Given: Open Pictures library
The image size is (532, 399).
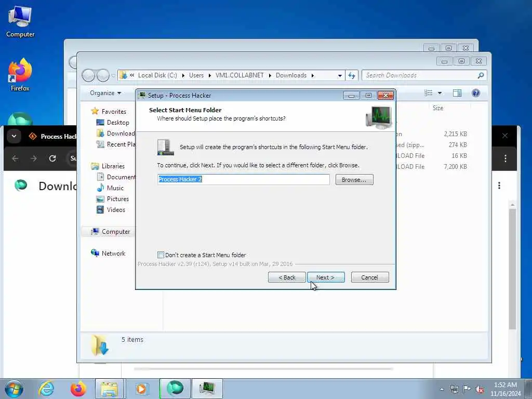Looking at the screenshot, I should (113, 198).
